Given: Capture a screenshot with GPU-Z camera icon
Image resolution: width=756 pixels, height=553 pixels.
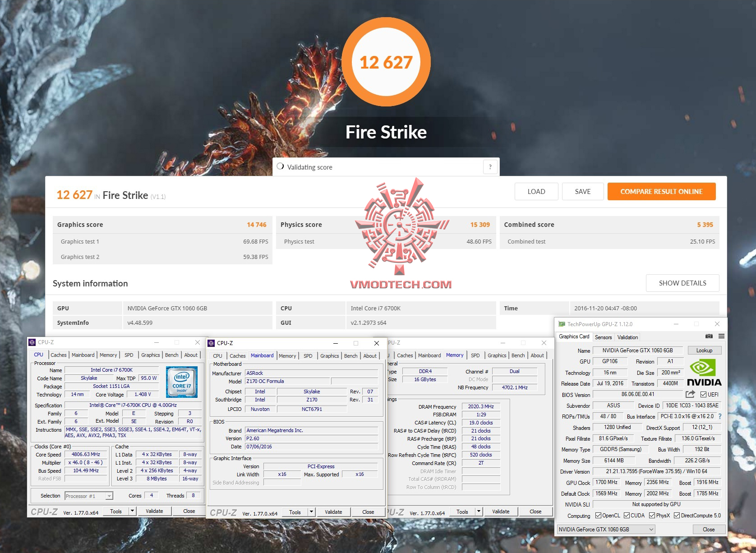Looking at the screenshot, I should coord(709,336).
